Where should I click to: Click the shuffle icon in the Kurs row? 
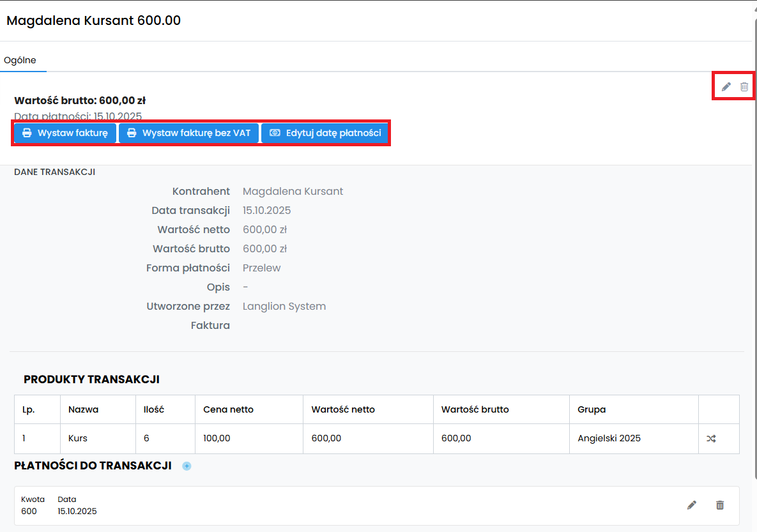(711, 439)
